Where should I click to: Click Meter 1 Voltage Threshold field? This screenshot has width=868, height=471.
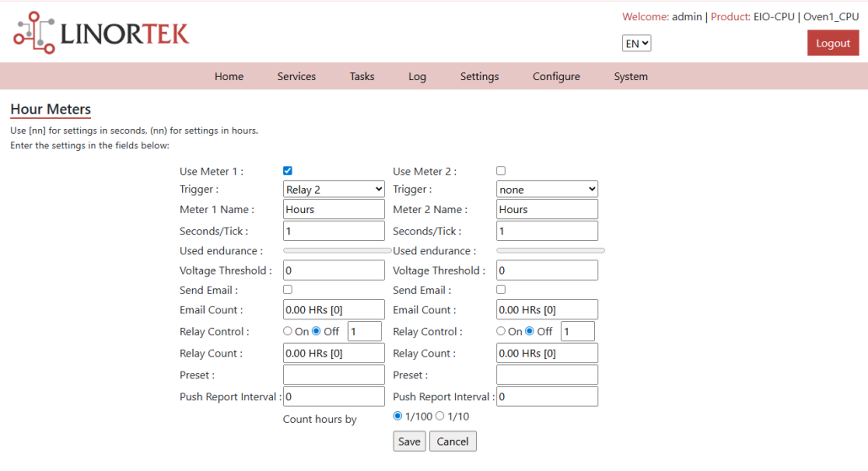[x=334, y=270]
